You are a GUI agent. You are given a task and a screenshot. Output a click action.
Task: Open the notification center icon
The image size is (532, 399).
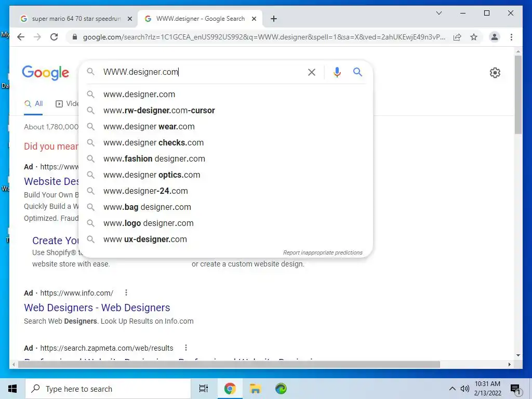[x=515, y=389]
